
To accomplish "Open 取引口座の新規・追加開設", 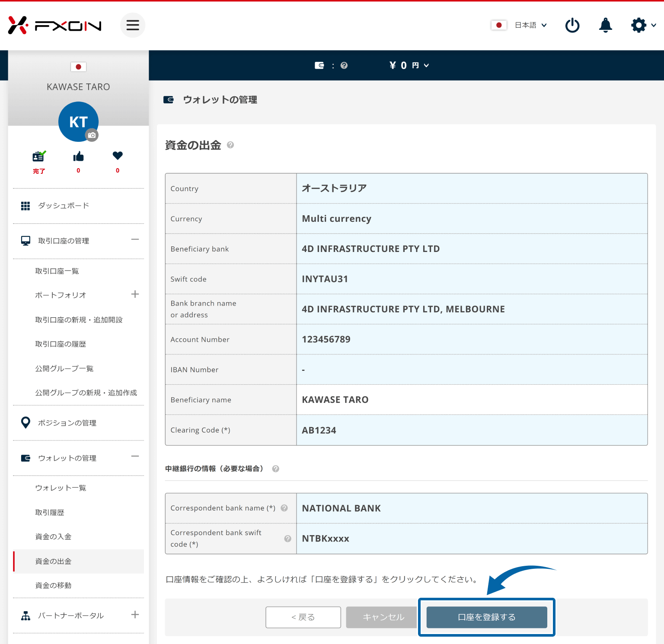I will [x=79, y=320].
